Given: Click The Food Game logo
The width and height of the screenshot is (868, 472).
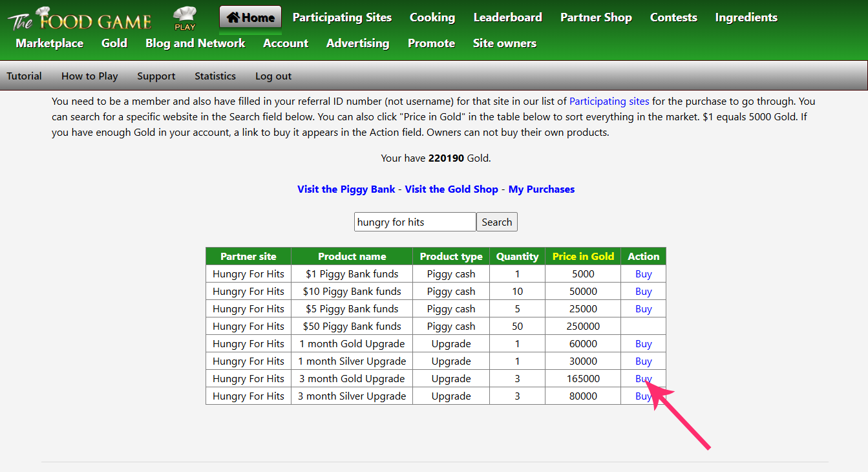Looking at the screenshot, I should pyautogui.click(x=79, y=19).
